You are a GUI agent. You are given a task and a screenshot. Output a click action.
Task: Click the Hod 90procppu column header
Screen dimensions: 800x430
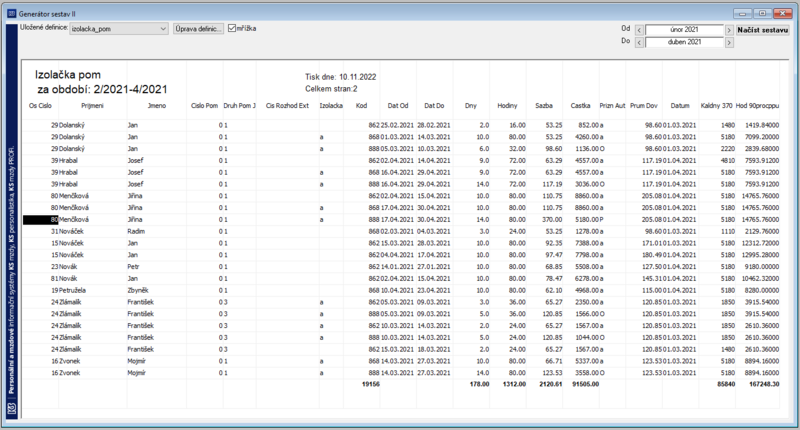757,106
